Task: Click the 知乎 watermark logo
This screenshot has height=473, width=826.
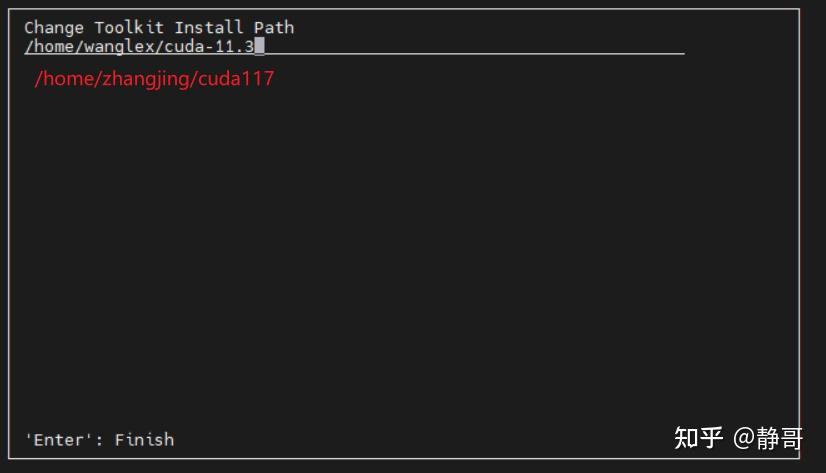Action: (698, 437)
